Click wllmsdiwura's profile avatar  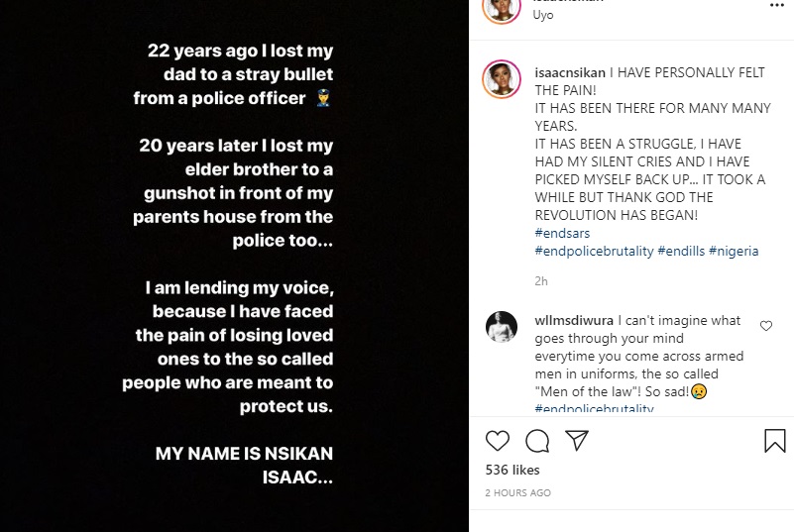click(x=502, y=327)
